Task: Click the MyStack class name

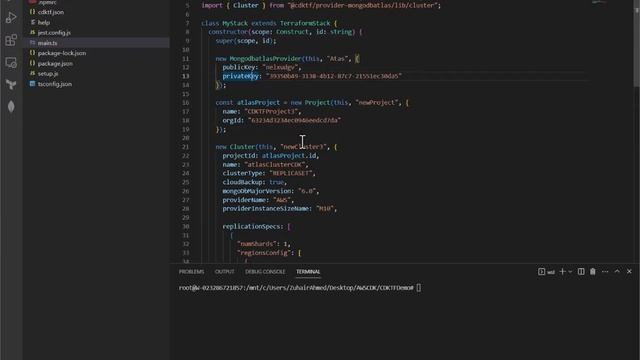Action: coord(235,24)
